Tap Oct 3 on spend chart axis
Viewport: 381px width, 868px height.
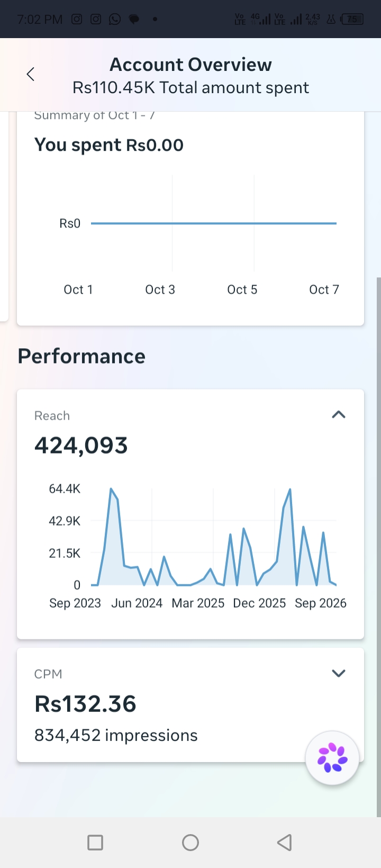click(160, 290)
